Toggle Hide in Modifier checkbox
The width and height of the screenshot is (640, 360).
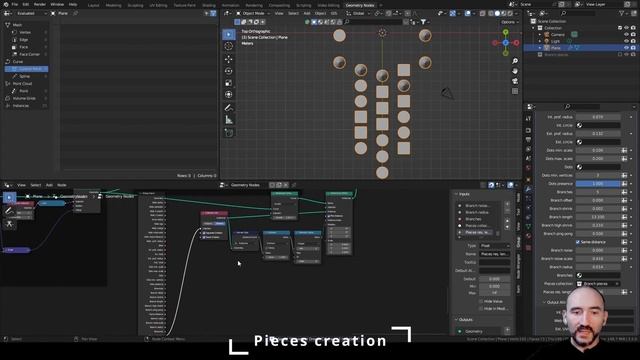[x=481, y=309]
